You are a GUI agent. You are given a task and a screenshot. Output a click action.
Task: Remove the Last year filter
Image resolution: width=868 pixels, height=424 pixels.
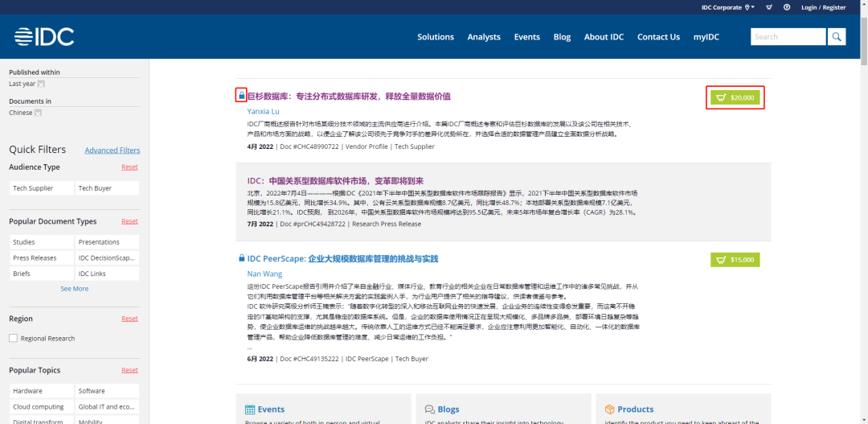(x=41, y=84)
